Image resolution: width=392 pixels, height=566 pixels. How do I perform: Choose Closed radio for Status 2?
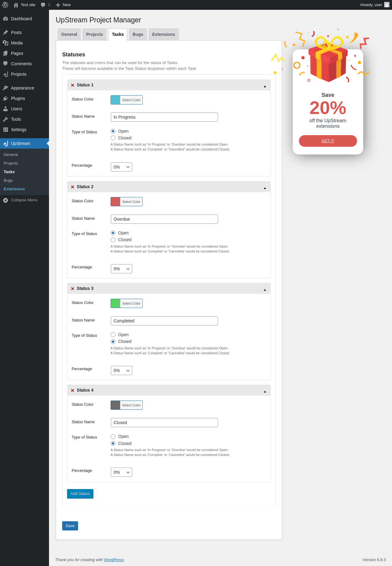(x=113, y=240)
